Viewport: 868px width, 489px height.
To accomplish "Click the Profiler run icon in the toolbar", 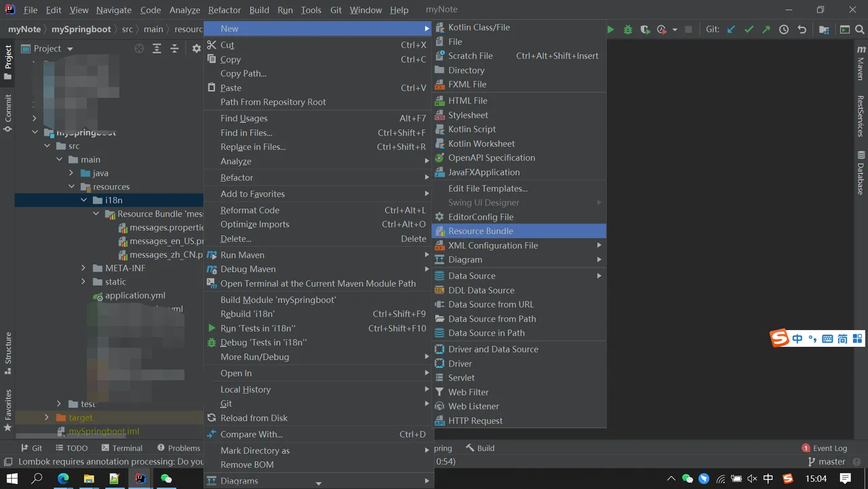I will coord(662,29).
